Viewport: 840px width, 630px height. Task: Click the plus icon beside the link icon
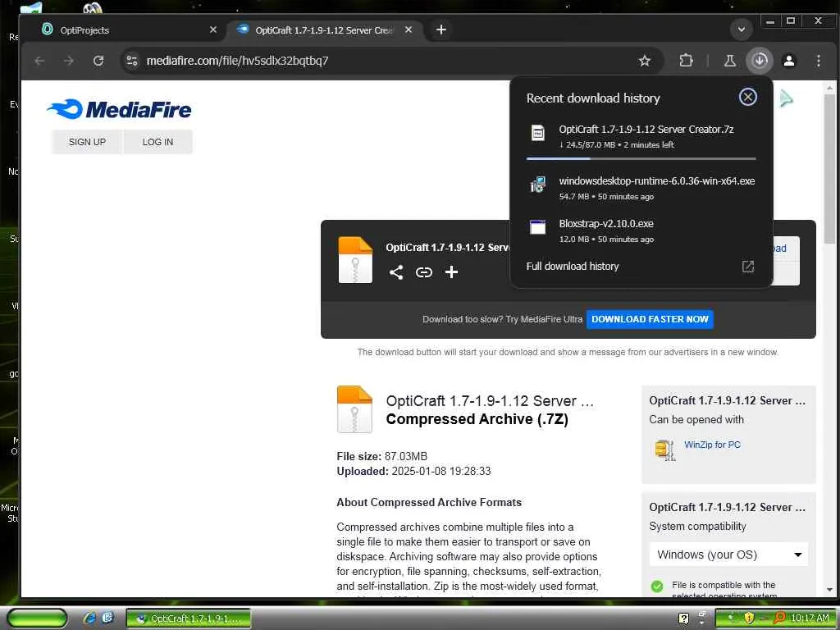[452, 272]
